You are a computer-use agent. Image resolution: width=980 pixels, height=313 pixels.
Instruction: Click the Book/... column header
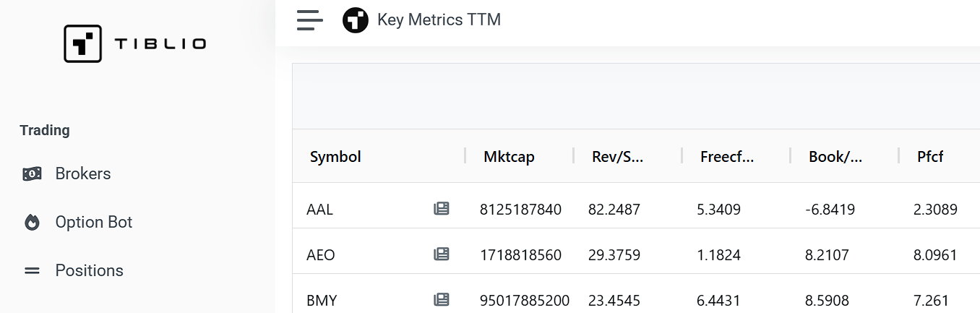click(x=835, y=157)
